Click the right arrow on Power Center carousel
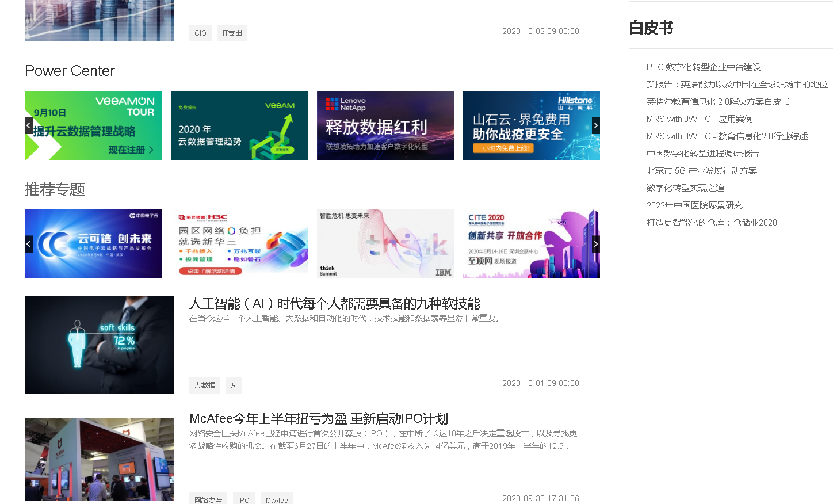 596,125
